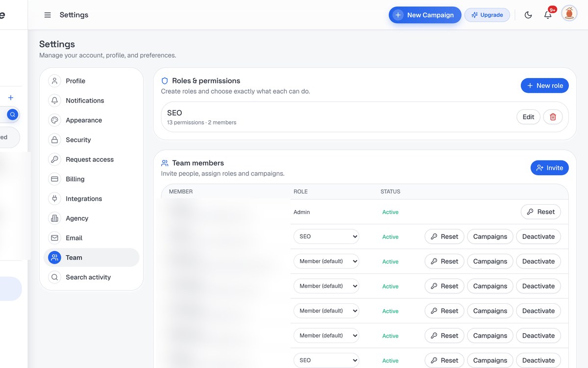Click the New Campaign button
The image size is (588, 368).
(x=425, y=15)
